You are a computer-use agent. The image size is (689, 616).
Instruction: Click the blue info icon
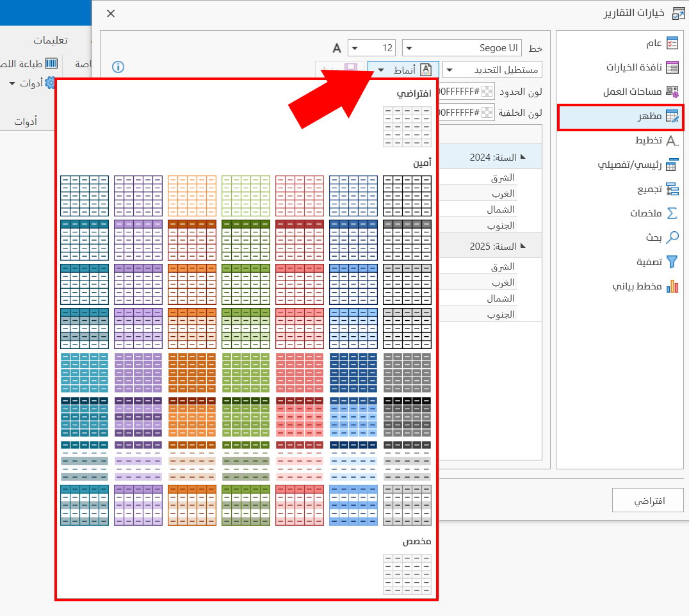coord(118,67)
